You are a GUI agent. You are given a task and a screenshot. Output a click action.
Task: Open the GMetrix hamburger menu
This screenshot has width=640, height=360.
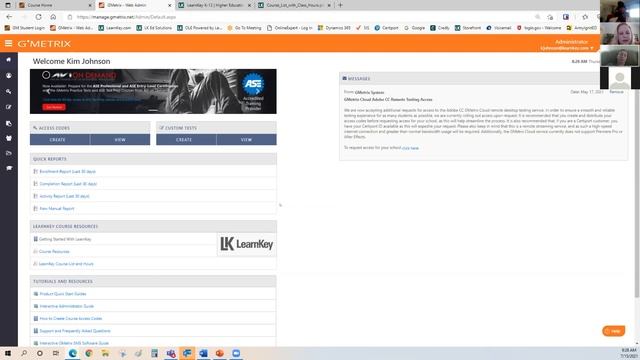pyautogui.click(x=8, y=43)
